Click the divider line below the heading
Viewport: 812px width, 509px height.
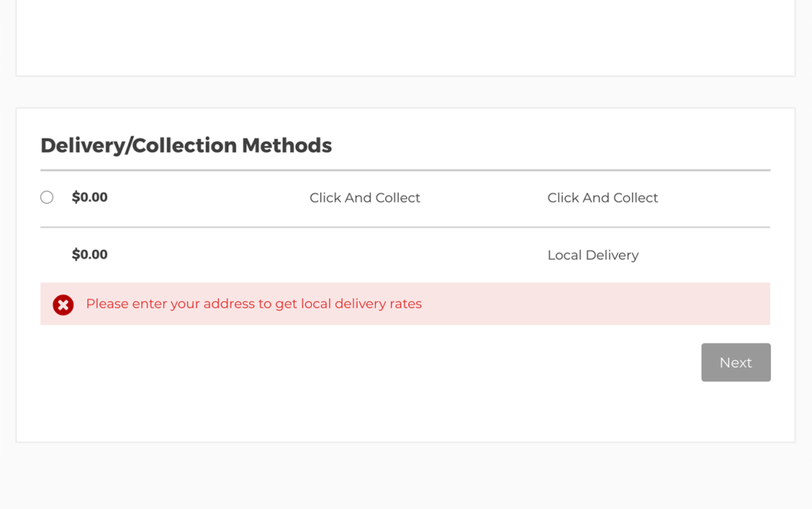(x=405, y=170)
